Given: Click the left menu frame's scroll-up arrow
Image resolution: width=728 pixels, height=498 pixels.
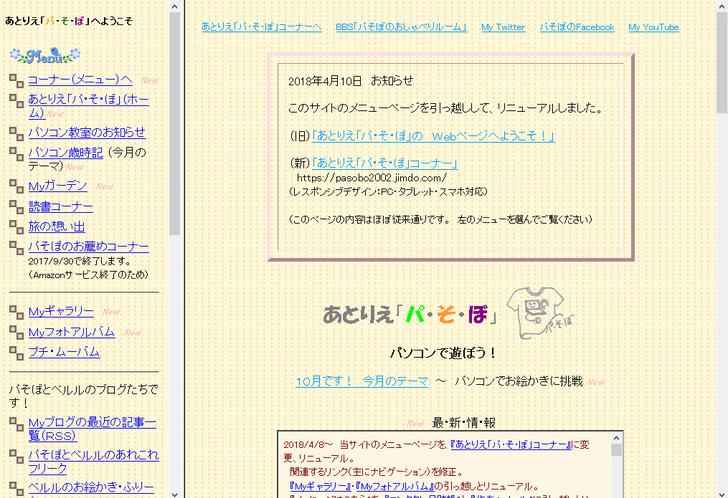Looking at the screenshot, I should [x=174, y=7].
